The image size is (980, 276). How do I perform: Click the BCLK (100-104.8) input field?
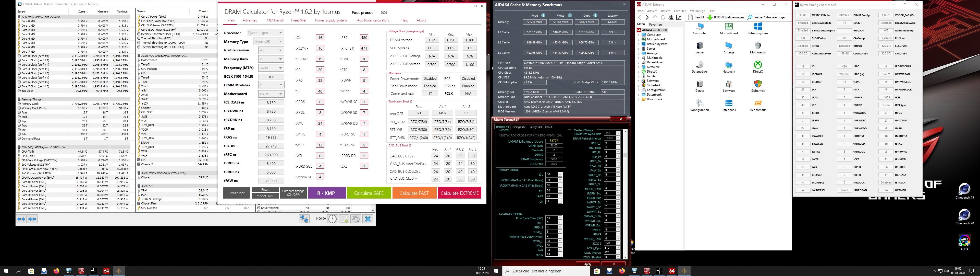271,77
